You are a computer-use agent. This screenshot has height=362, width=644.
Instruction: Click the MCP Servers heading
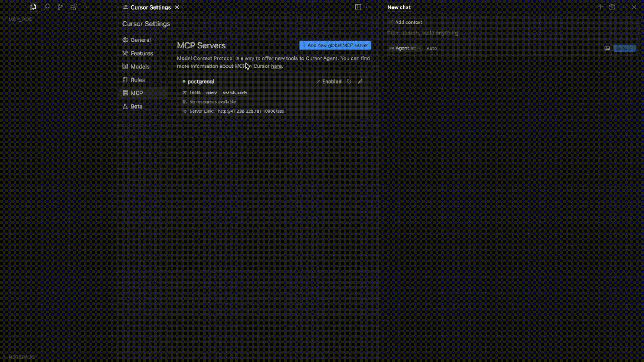coord(201,45)
